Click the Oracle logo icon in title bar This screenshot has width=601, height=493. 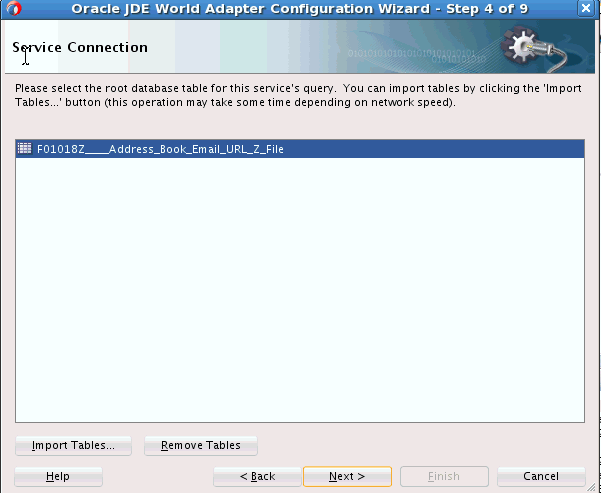point(14,8)
